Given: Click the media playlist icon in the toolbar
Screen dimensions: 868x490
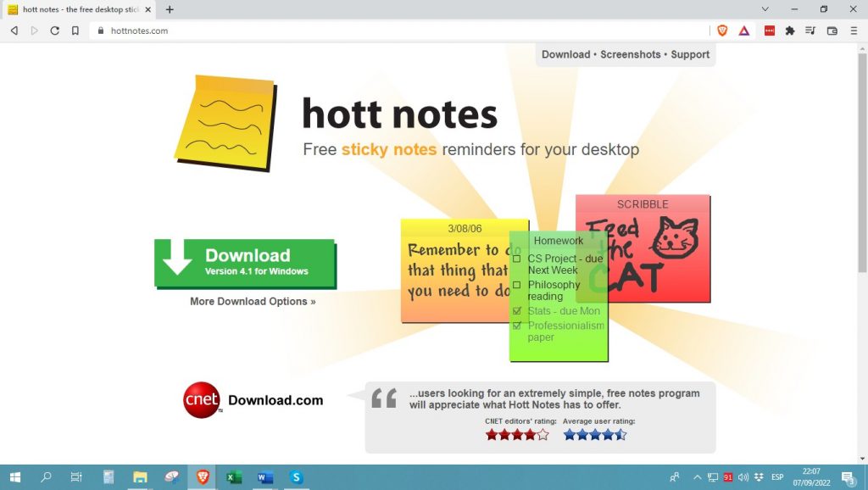Looking at the screenshot, I should tap(810, 31).
